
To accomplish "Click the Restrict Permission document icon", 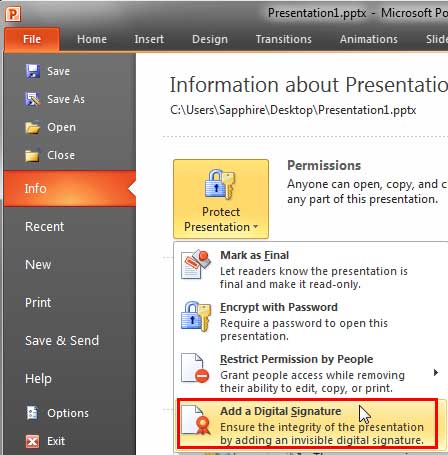I will 195,368.
